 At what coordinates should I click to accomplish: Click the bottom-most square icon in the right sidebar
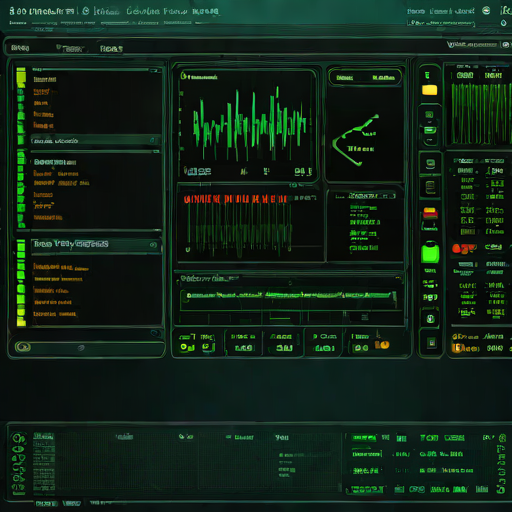coord(432,342)
